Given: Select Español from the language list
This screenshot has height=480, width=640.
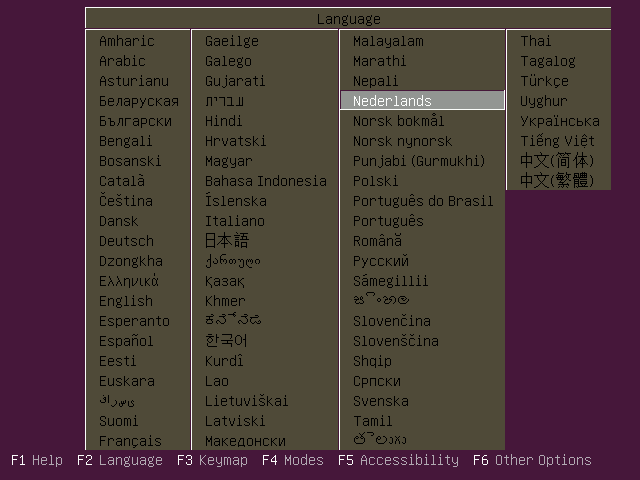Looking at the screenshot, I should (126, 341).
